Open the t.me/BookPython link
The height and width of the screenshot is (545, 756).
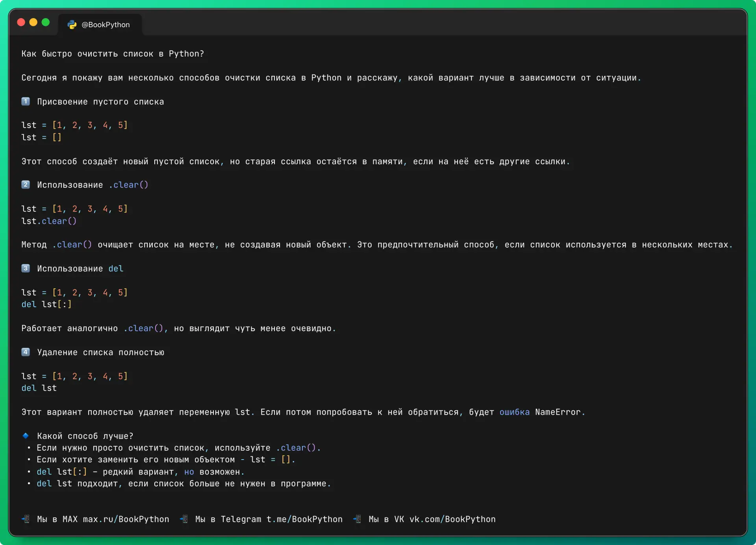304,519
